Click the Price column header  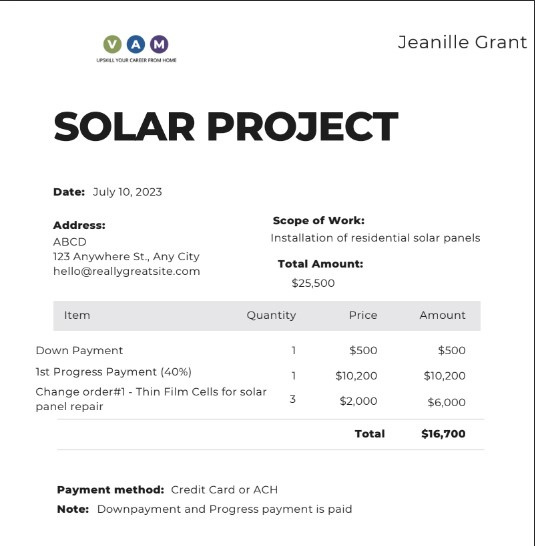363,315
